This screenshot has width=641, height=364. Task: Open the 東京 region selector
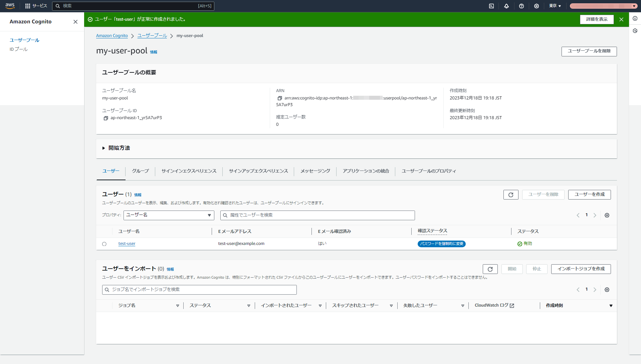pyautogui.click(x=555, y=6)
